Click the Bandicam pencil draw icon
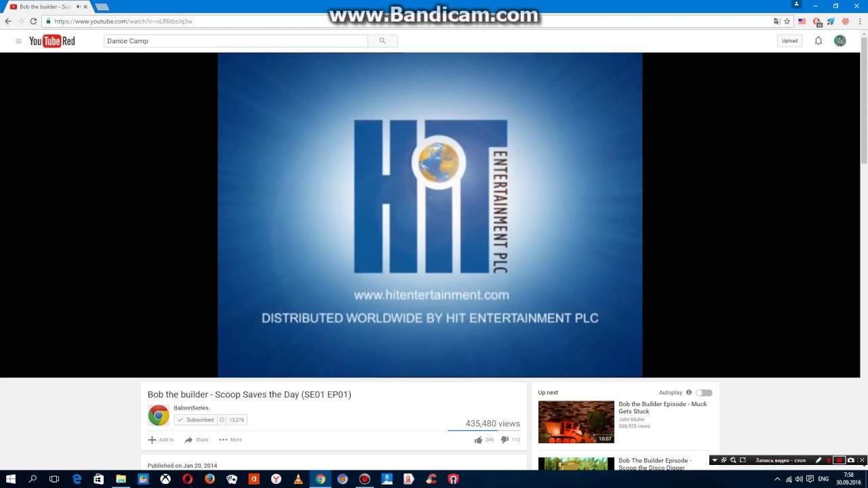Viewport: 868px width, 488px height. click(x=818, y=460)
